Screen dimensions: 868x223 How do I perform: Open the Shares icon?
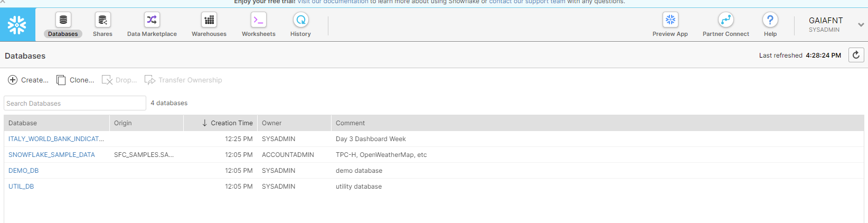click(102, 21)
